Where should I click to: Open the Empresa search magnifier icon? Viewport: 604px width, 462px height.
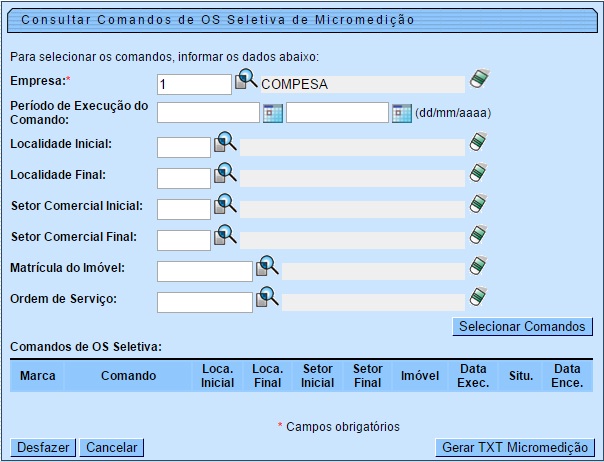coord(246,81)
